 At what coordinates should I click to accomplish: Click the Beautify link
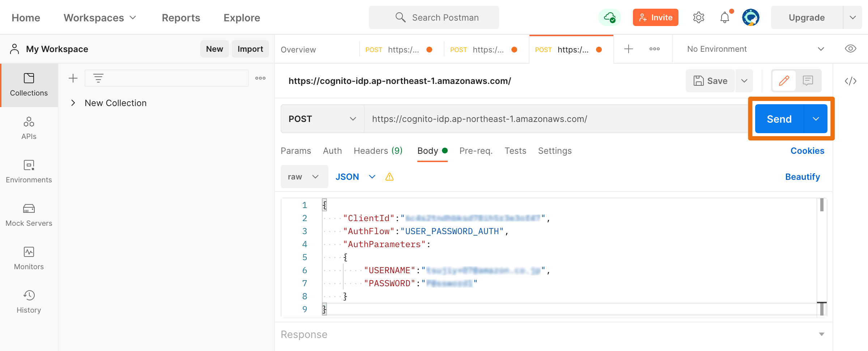tap(803, 177)
